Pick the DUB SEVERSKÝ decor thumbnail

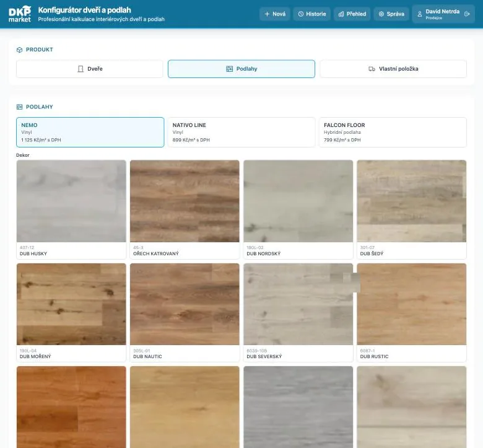pyautogui.click(x=298, y=312)
